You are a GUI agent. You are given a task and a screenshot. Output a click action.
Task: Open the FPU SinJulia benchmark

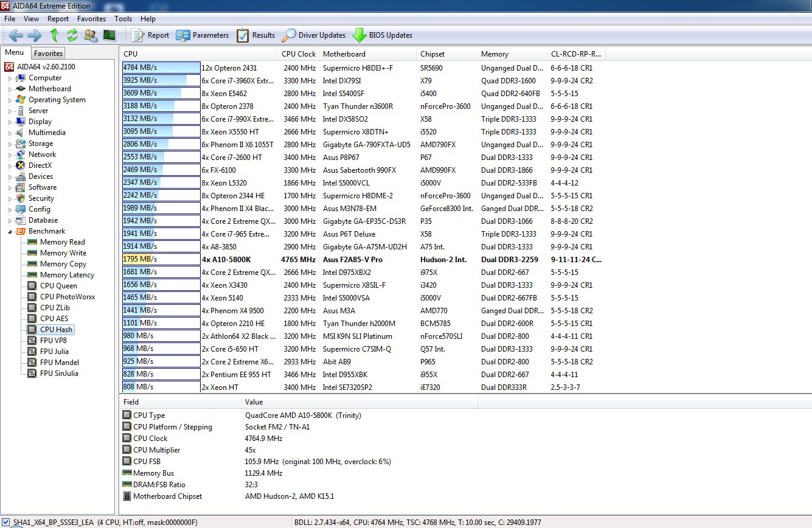coord(59,373)
